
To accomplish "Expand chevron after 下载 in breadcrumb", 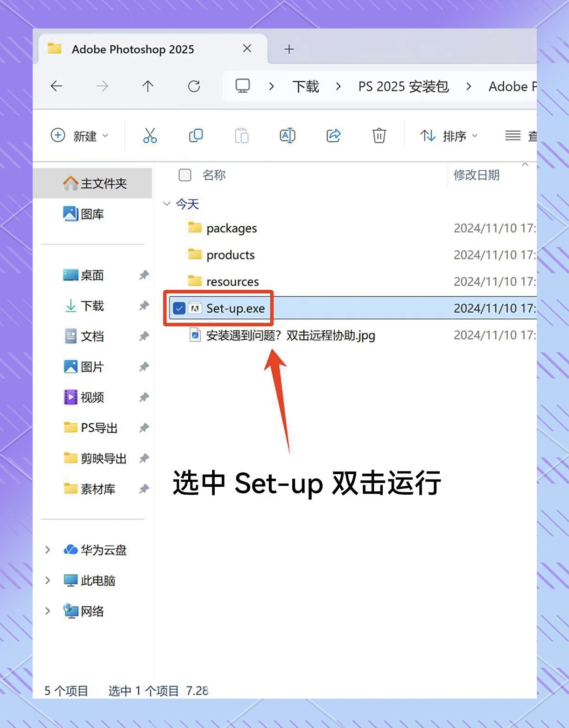I will tap(338, 87).
